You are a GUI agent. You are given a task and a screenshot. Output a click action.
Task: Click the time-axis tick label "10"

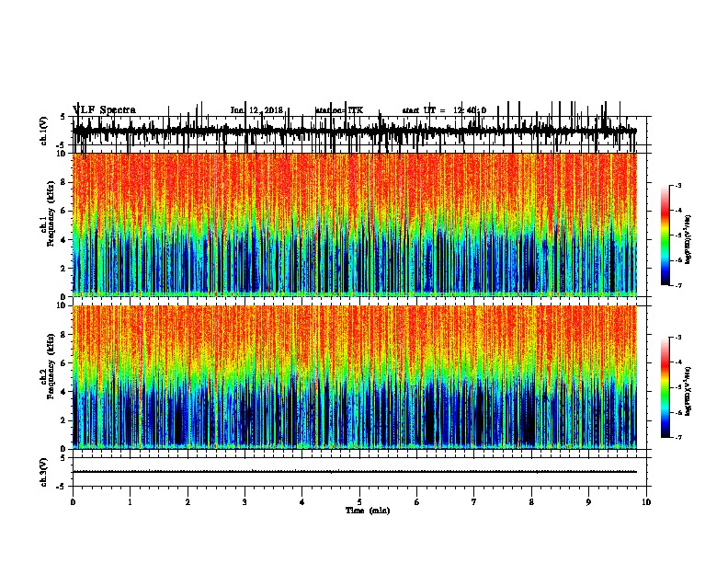[646, 502]
